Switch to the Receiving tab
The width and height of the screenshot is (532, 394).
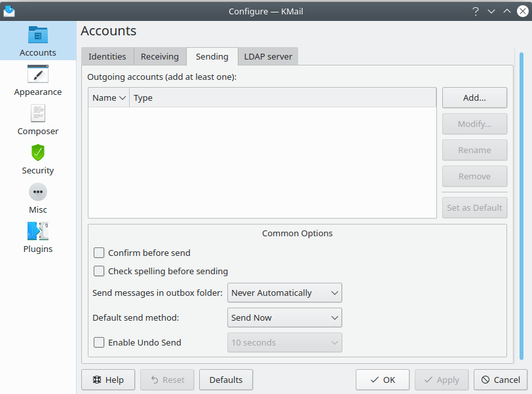pos(159,56)
